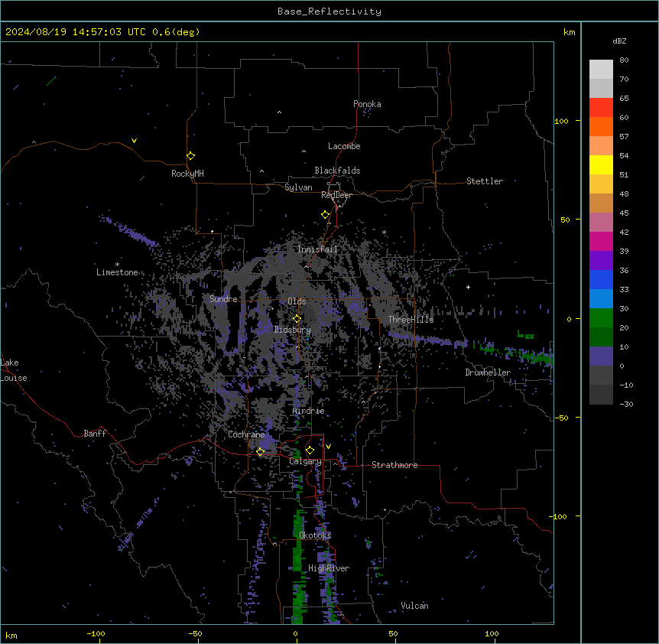Click the yellow diamond marker south of RedDeer
This screenshot has height=644, width=659.
click(x=326, y=215)
